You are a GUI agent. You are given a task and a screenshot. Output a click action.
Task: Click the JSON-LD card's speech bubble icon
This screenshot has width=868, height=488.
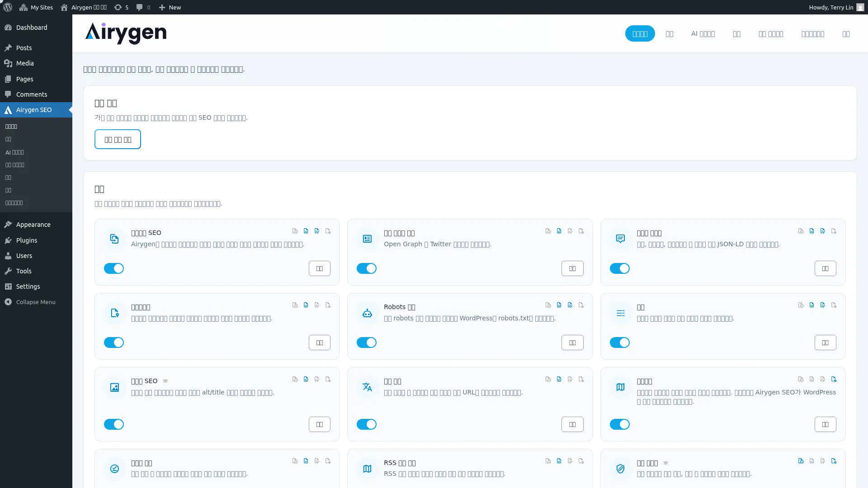(x=620, y=239)
